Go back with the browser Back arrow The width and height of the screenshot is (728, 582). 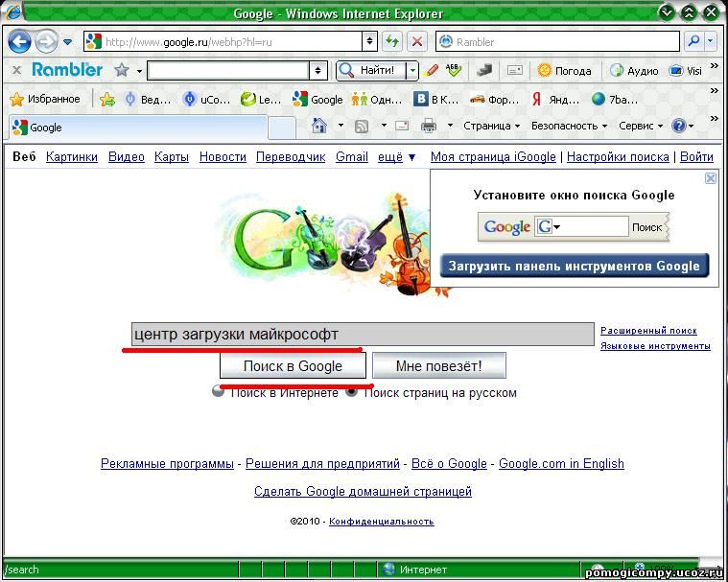[20, 42]
